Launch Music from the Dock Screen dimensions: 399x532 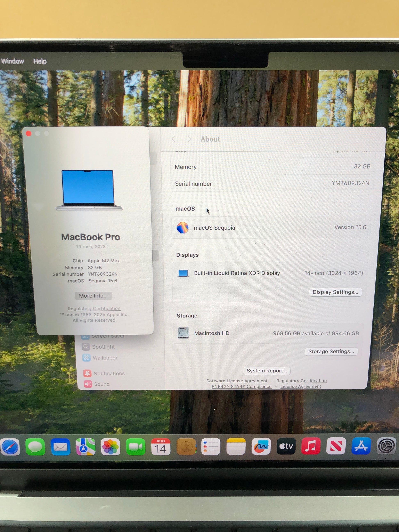[311, 446]
